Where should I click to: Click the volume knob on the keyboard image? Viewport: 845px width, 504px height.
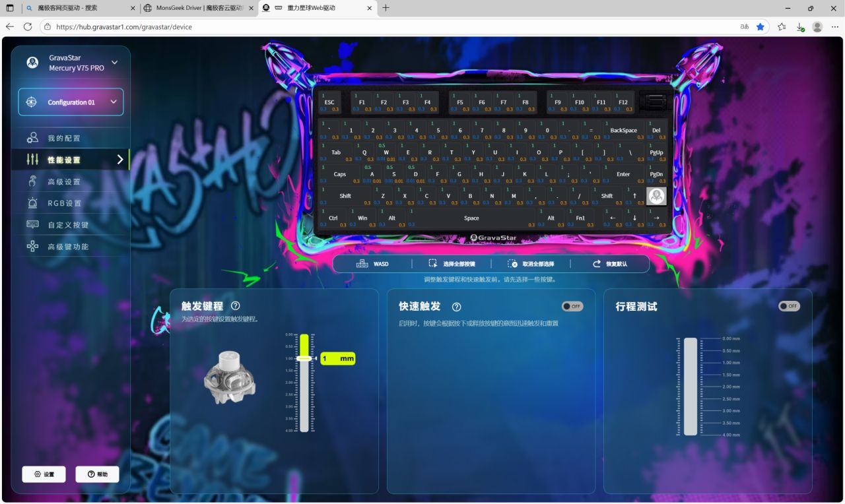click(656, 102)
